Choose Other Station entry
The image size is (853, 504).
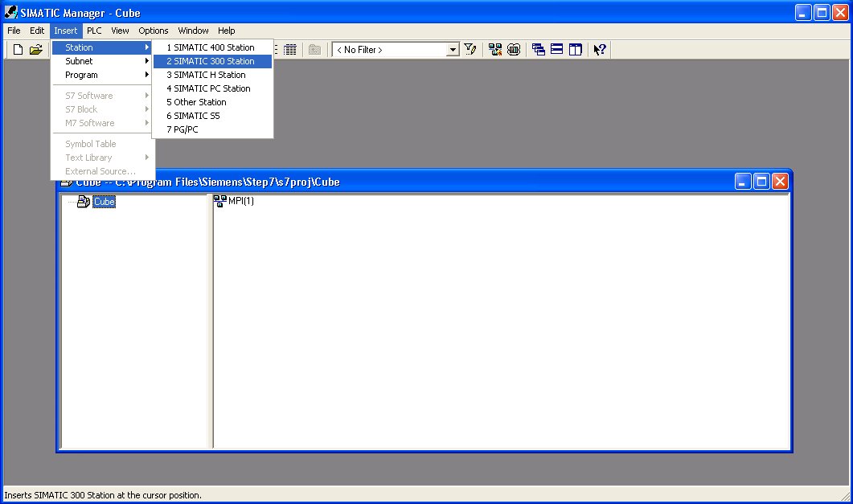coord(212,101)
